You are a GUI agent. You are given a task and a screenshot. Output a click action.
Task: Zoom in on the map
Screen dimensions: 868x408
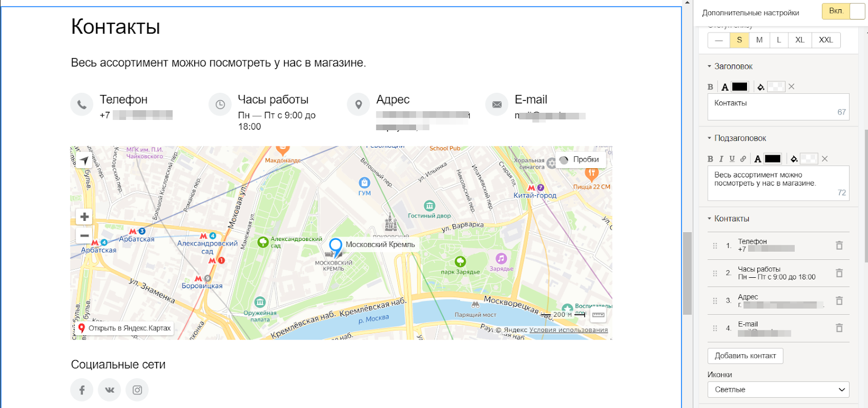coord(85,217)
